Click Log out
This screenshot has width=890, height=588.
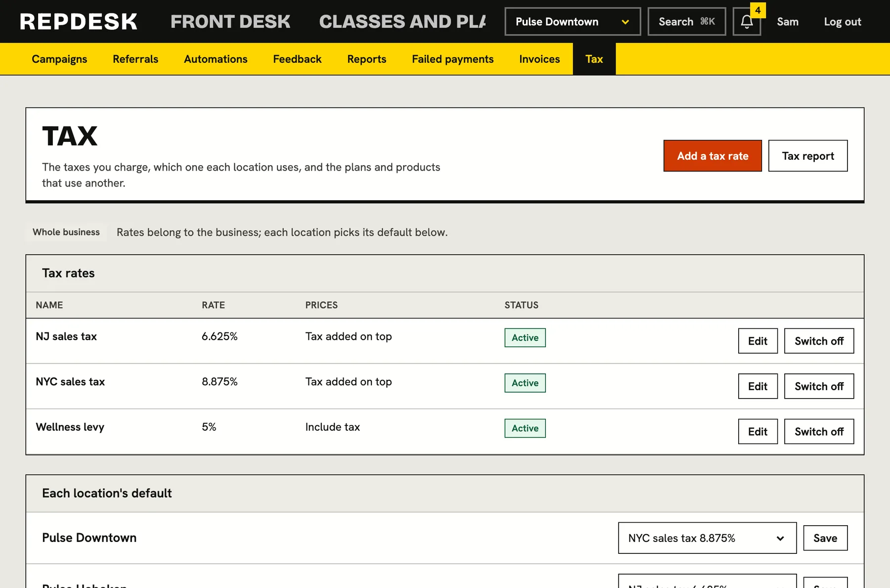pos(843,22)
